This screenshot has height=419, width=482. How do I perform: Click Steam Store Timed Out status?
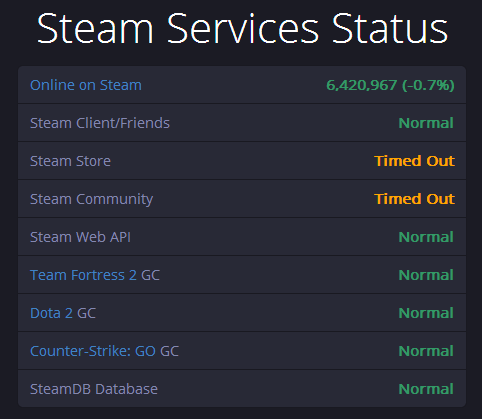coord(414,161)
